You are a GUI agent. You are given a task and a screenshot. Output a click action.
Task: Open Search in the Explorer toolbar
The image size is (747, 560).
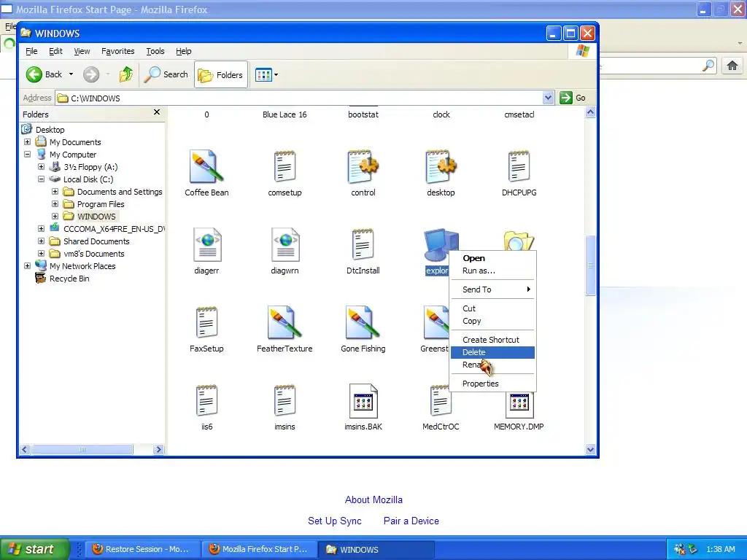(166, 74)
